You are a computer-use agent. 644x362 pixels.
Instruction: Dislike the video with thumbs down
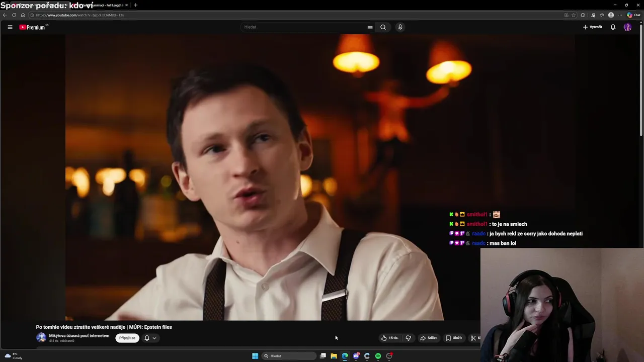(408, 338)
